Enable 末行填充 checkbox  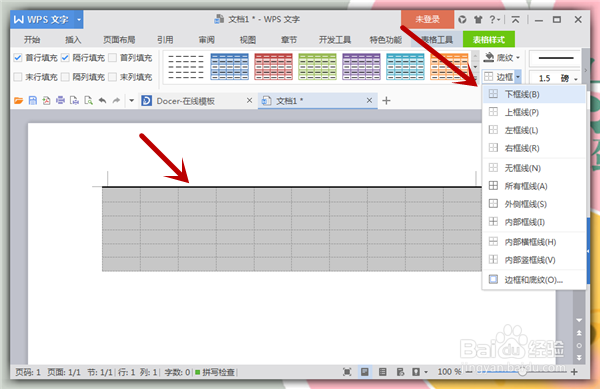tap(18, 77)
